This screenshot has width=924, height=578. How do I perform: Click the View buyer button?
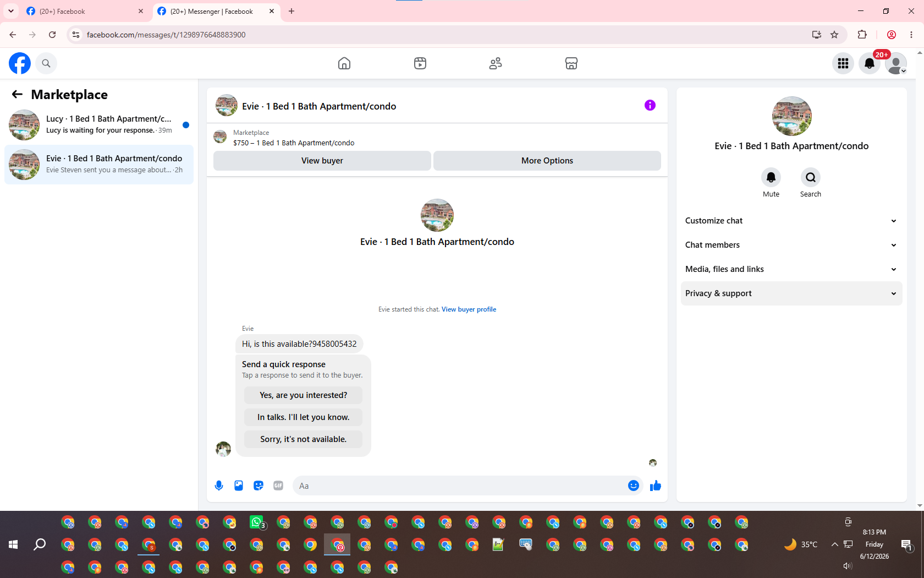point(322,161)
